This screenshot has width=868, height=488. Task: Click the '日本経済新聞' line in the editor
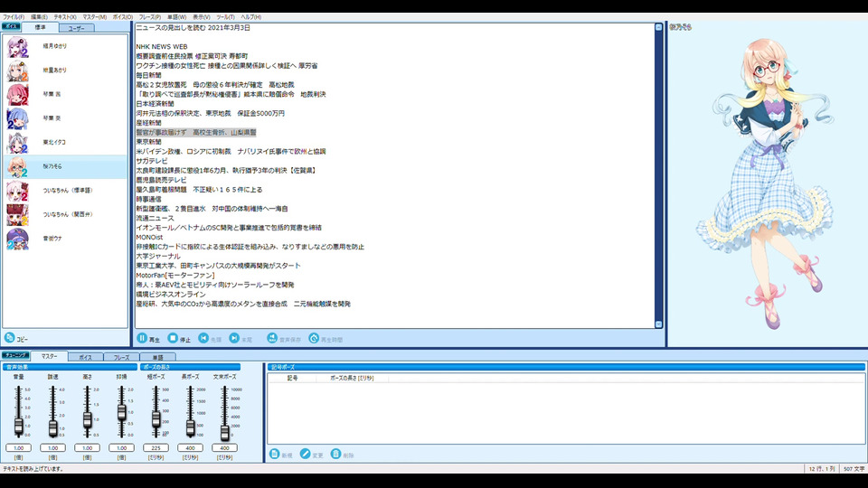tap(155, 103)
